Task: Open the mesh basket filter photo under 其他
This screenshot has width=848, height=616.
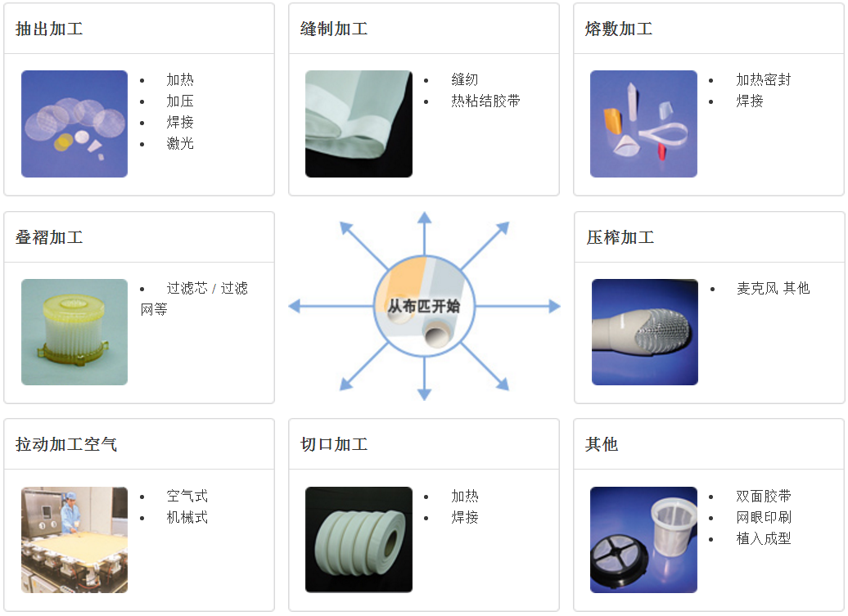Action: coord(643,540)
